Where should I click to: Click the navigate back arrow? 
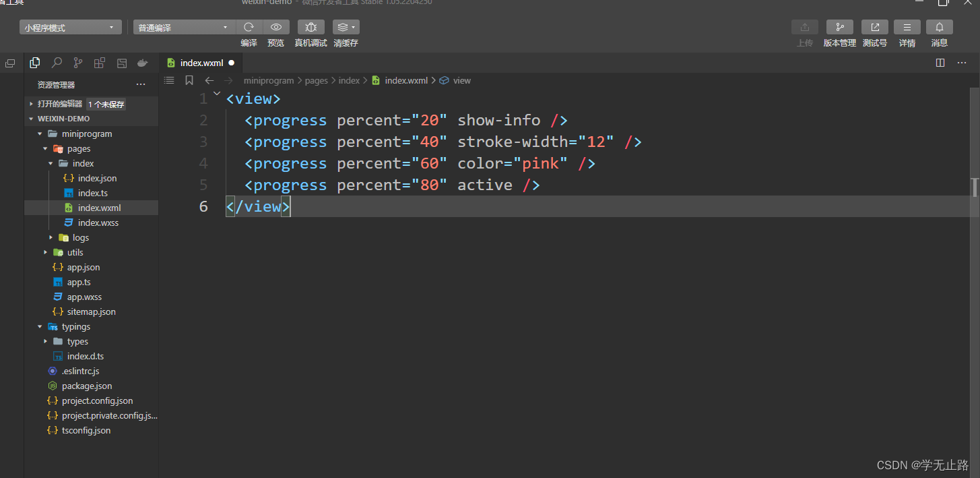(x=209, y=80)
